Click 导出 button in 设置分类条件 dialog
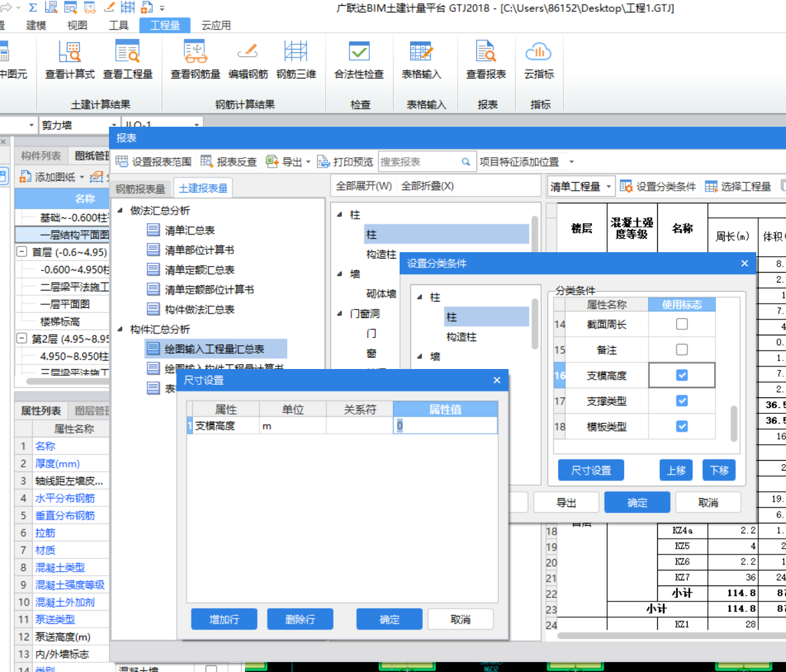 tap(567, 502)
